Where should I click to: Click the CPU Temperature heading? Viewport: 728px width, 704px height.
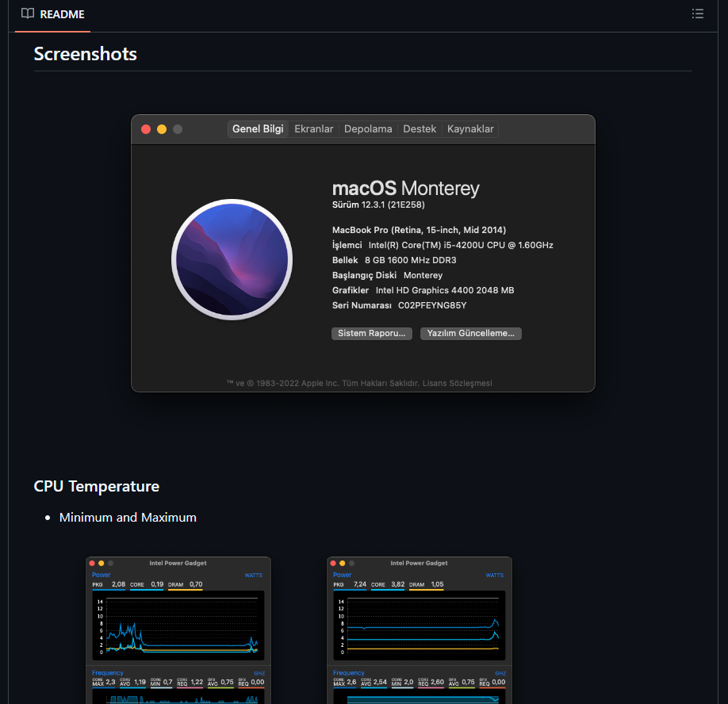97,486
